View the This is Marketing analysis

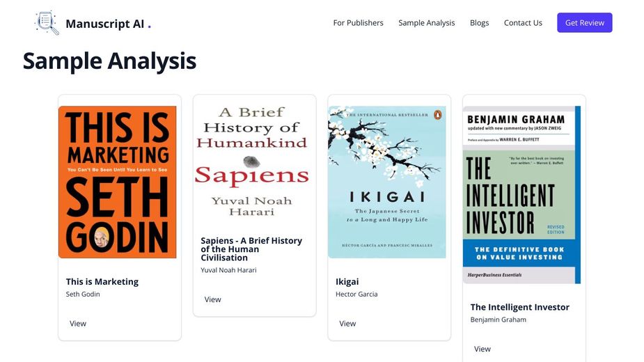click(78, 324)
